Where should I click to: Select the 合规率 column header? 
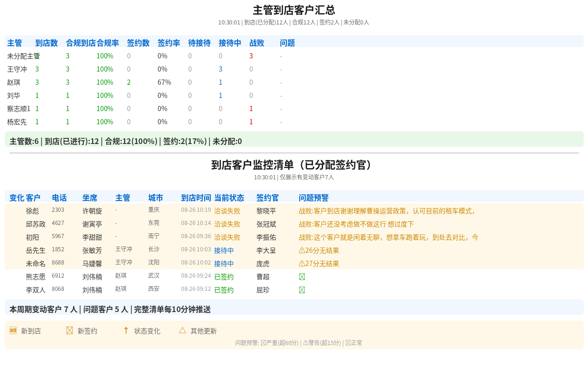point(108,43)
